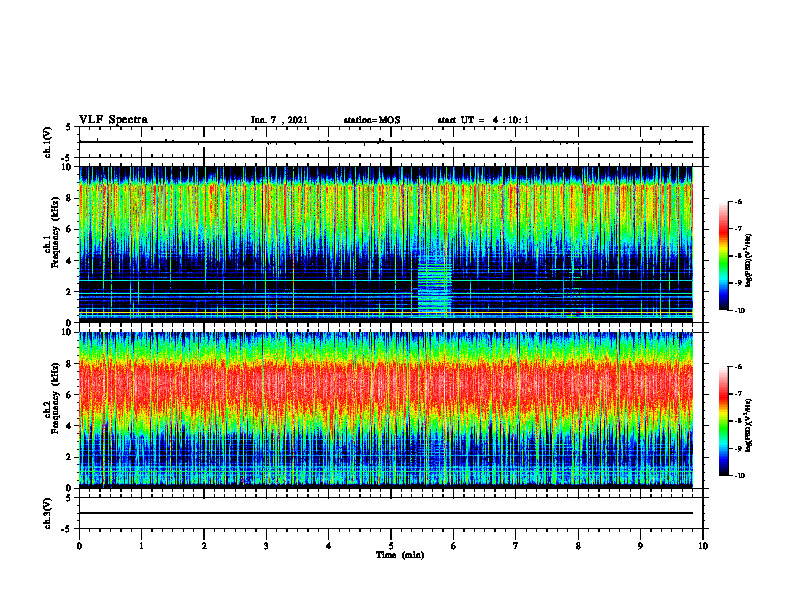Click the "8" time axis tick label

click(x=578, y=546)
